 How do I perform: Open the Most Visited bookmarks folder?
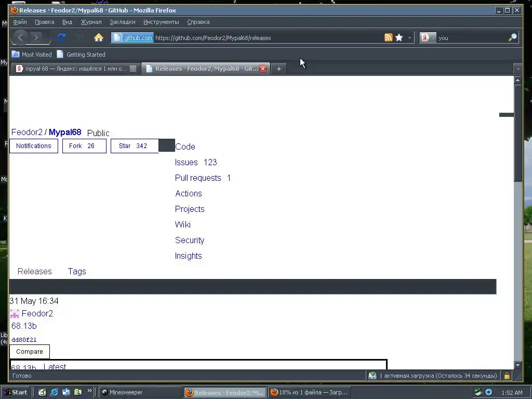(32, 54)
